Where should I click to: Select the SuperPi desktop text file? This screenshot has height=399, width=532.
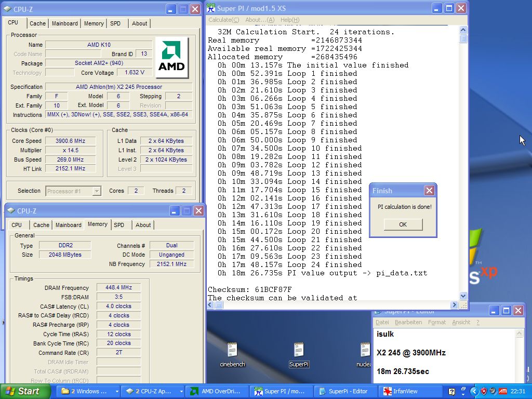[x=299, y=354]
